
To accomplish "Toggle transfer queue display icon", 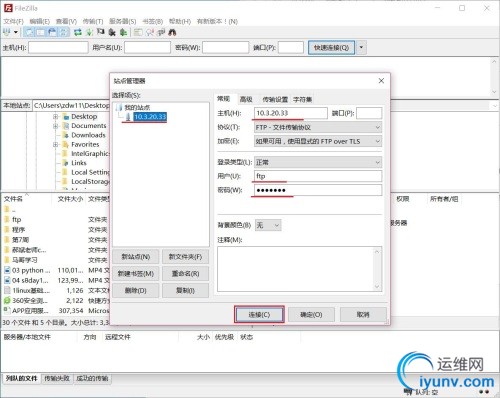I will click(63, 32).
